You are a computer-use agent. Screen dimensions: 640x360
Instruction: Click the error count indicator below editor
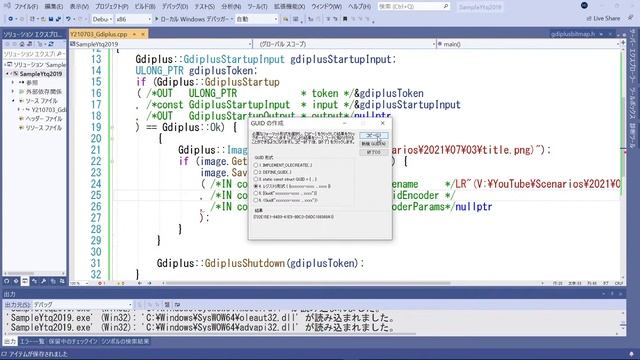coord(101,283)
